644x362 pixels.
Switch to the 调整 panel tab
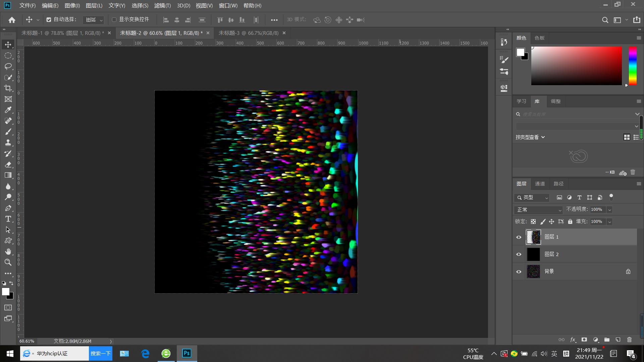pyautogui.click(x=555, y=102)
